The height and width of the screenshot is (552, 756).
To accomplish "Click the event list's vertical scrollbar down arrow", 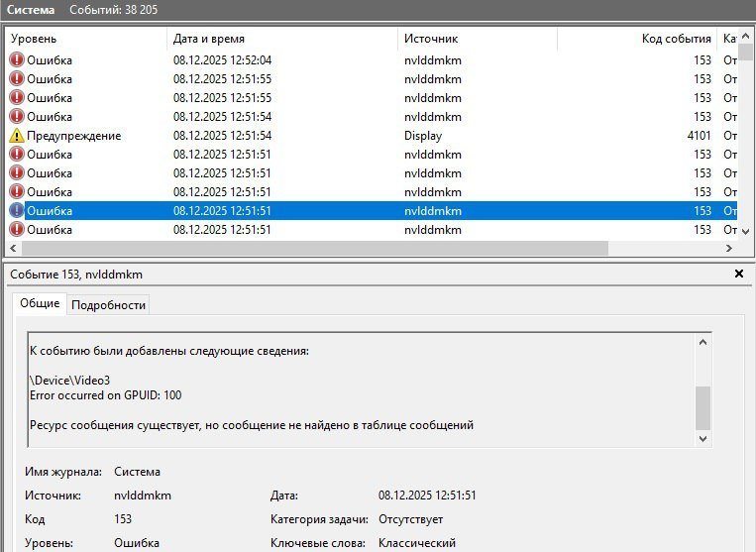I will [748, 231].
